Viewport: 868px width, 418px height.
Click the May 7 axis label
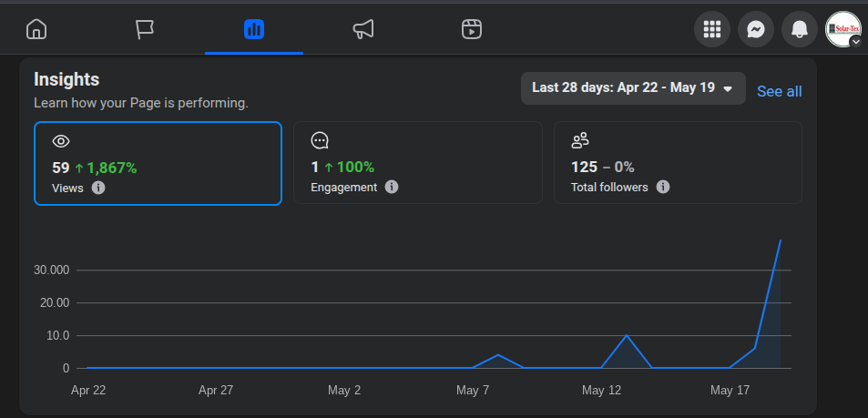(472, 391)
